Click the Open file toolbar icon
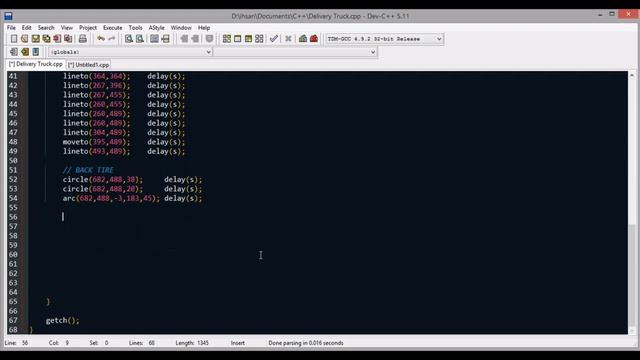The image size is (640, 360). point(24,39)
